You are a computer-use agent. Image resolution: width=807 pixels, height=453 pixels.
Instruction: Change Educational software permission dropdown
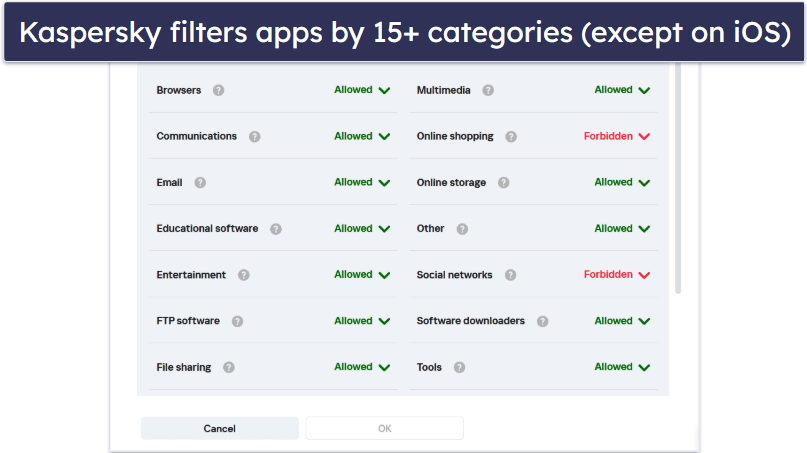click(362, 229)
